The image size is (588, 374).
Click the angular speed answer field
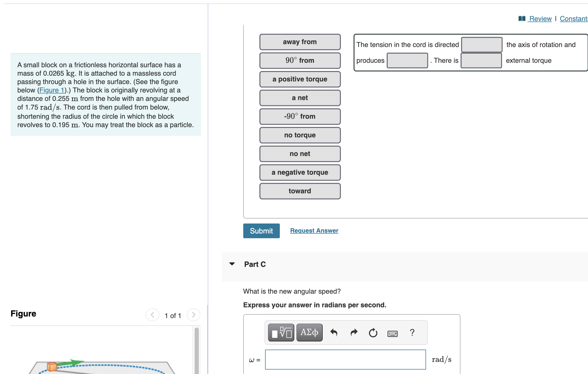(345, 359)
